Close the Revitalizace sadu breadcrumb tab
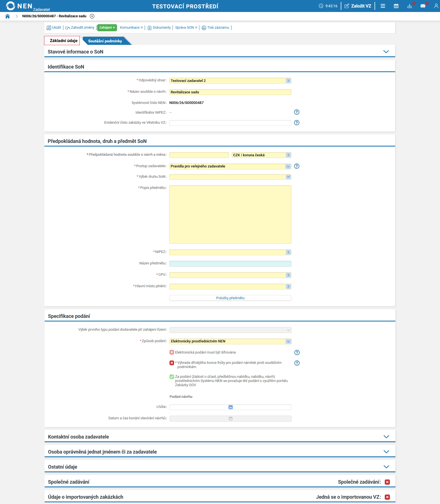The height and width of the screenshot is (504, 440). tap(92, 16)
